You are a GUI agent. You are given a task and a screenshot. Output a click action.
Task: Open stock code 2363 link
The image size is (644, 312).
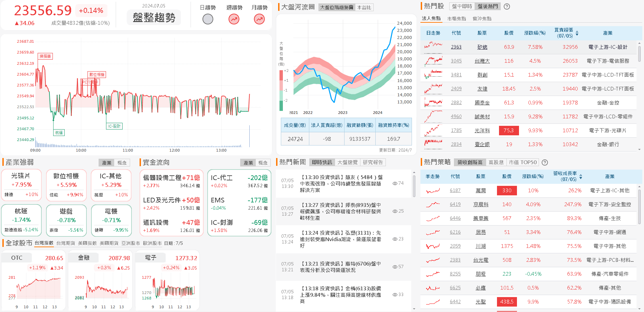click(x=456, y=47)
